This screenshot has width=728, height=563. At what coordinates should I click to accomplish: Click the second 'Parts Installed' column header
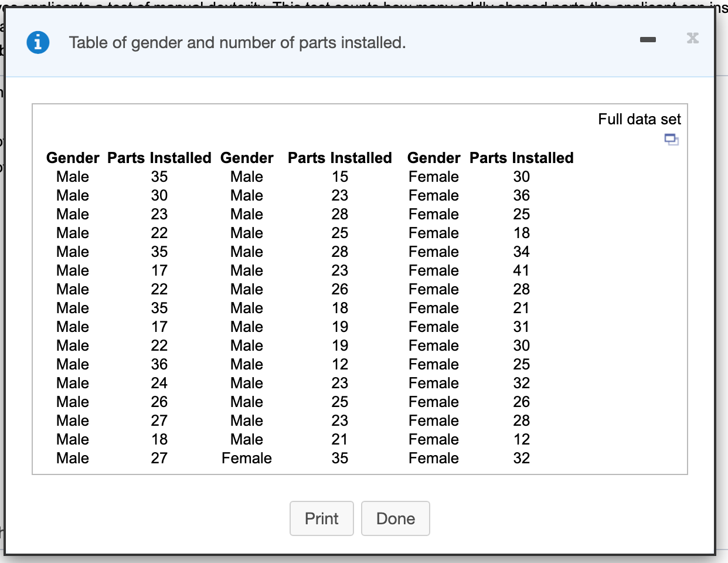[340, 158]
